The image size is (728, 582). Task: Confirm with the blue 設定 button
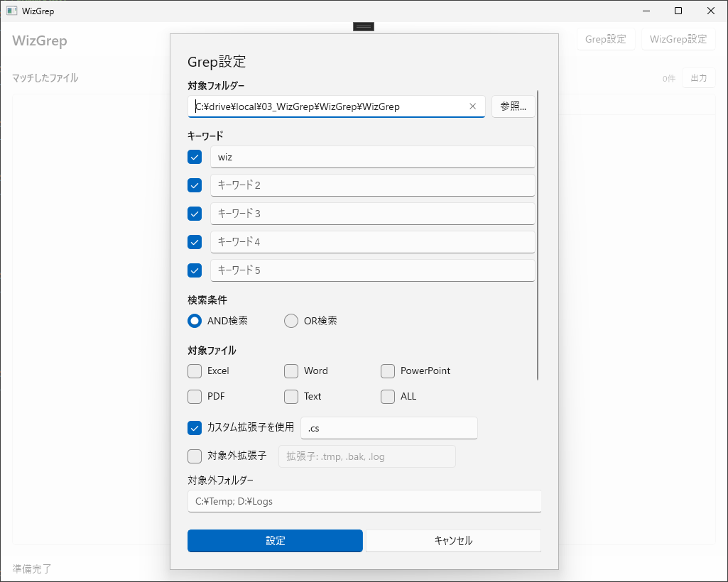pyautogui.click(x=275, y=541)
